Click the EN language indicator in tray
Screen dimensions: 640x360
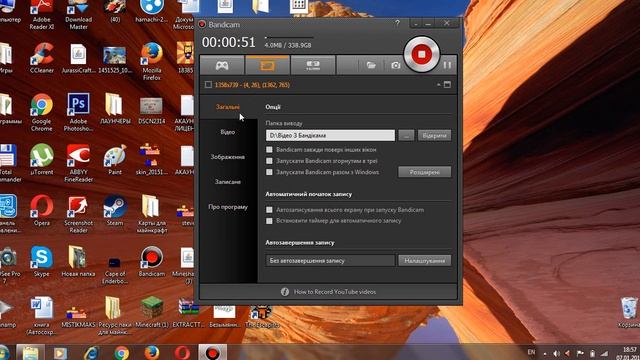click(x=531, y=352)
